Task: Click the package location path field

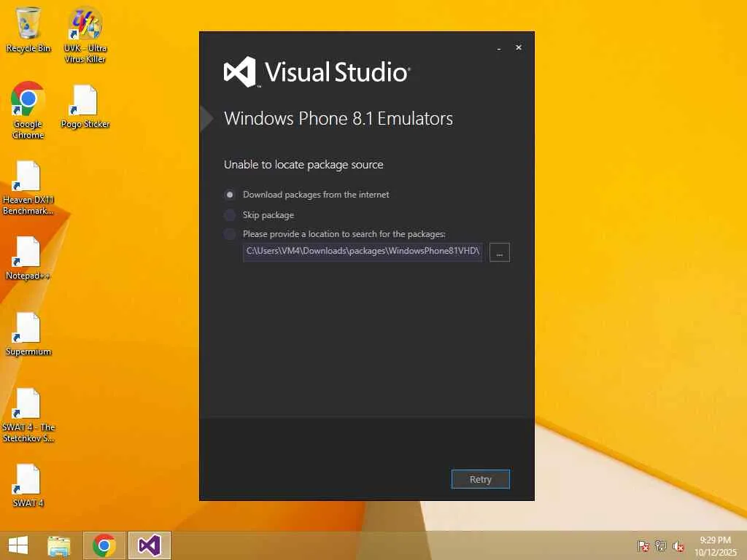Action: [363, 252]
